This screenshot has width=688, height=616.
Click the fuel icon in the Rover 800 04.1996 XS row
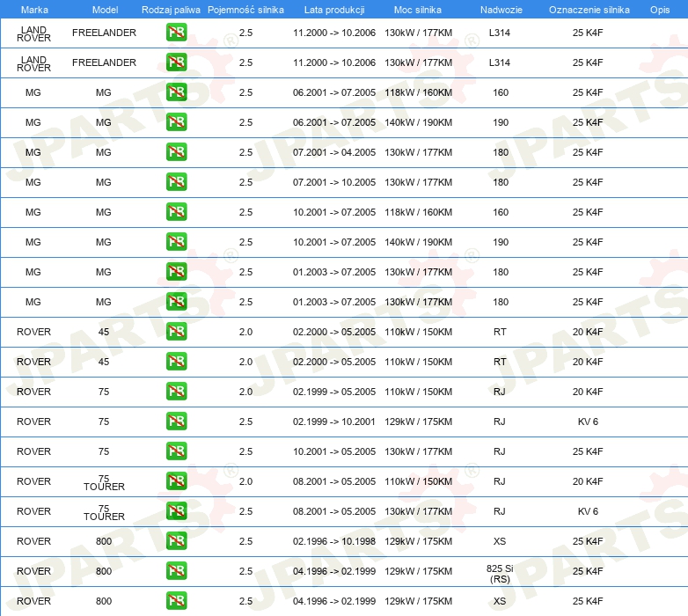pyautogui.click(x=176, y=600)
